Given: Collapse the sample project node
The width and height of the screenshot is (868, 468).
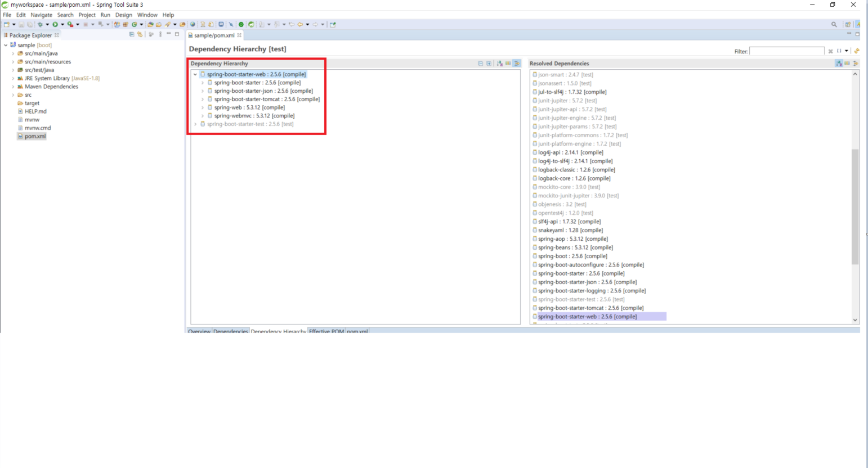Looking at the screenshot, I should click(x=6, y=45).
